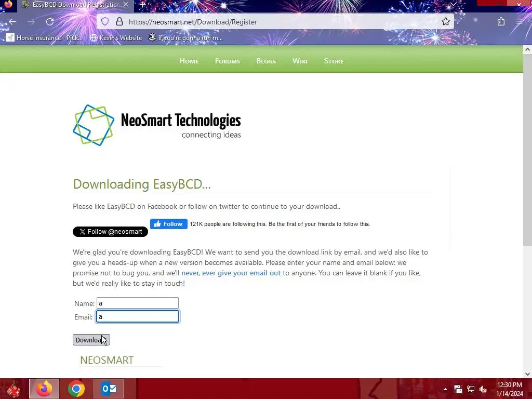532x399 pixels.
Task: Open Horse Insurance bookmark
Action: tap(45, 37)
